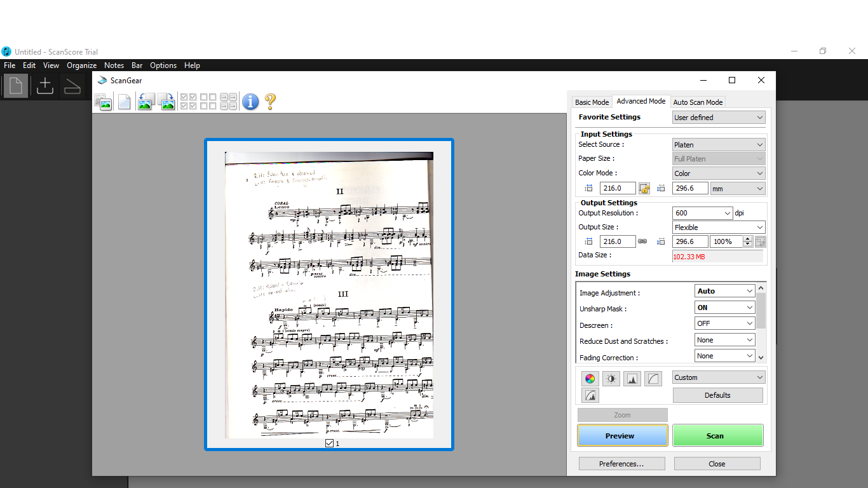The width and height of the screenshot is (868, 488).
Task: Open the Image Adjustment dropdown
Action: tap(725, 291)
